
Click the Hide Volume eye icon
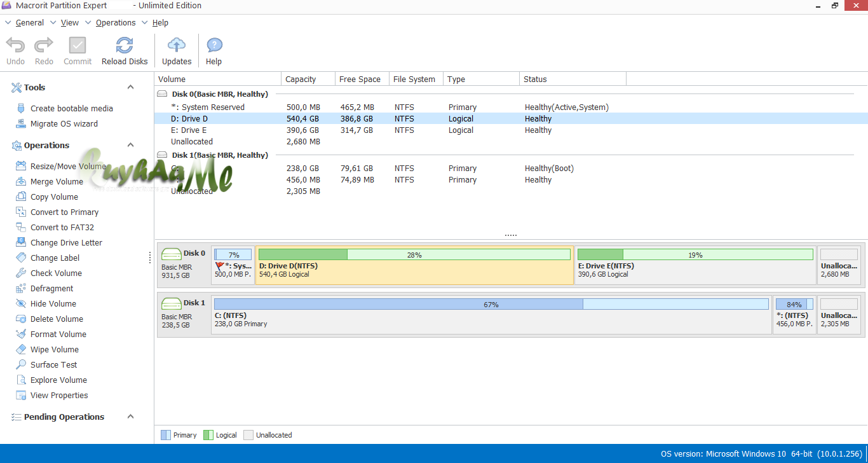pos(20,303)
